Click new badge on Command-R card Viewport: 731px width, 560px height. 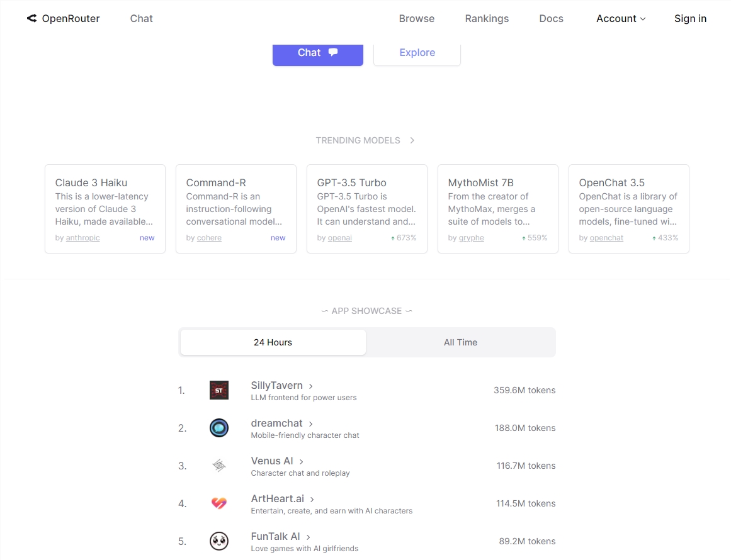(278, 238)
